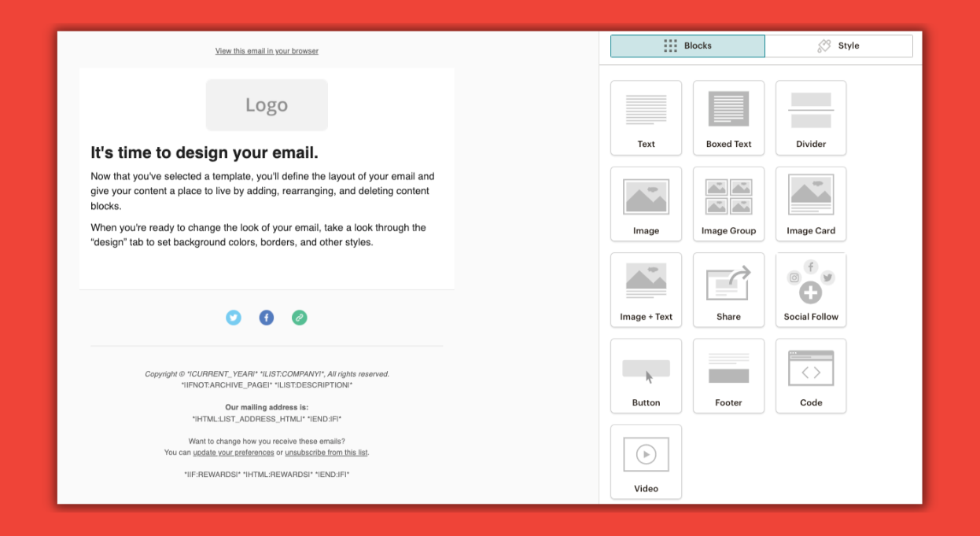Select the Image block

point(646,204)
